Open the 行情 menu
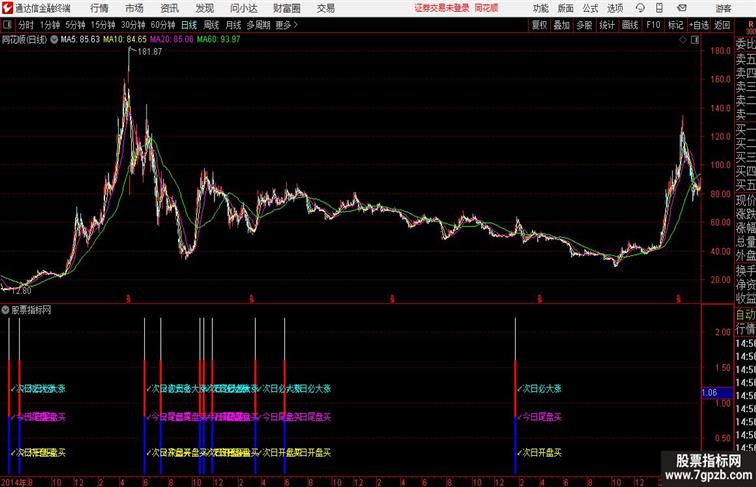Image resolution: width=756 pixels, height=487 pixels. 99,8
